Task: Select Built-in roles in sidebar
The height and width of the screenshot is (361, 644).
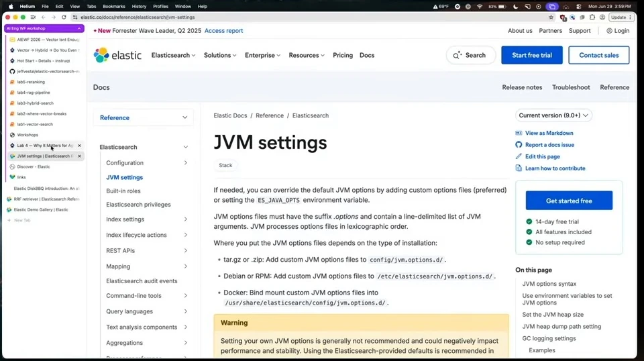Action: (x=123, y=191)
